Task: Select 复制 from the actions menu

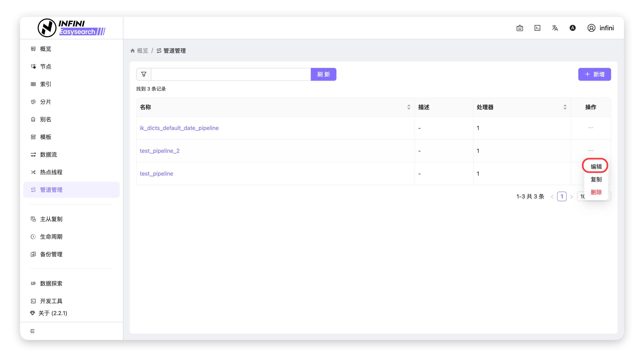Action: pos(596,179)
